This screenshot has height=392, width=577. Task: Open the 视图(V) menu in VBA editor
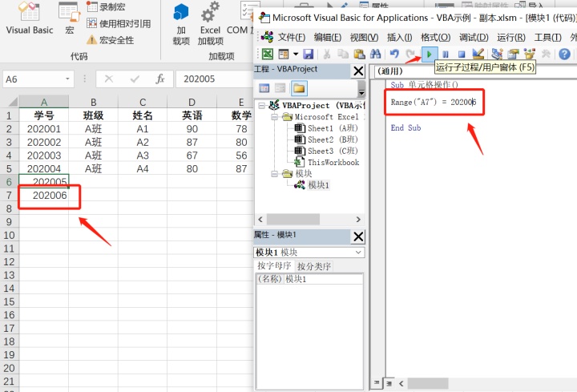[364, 37]
